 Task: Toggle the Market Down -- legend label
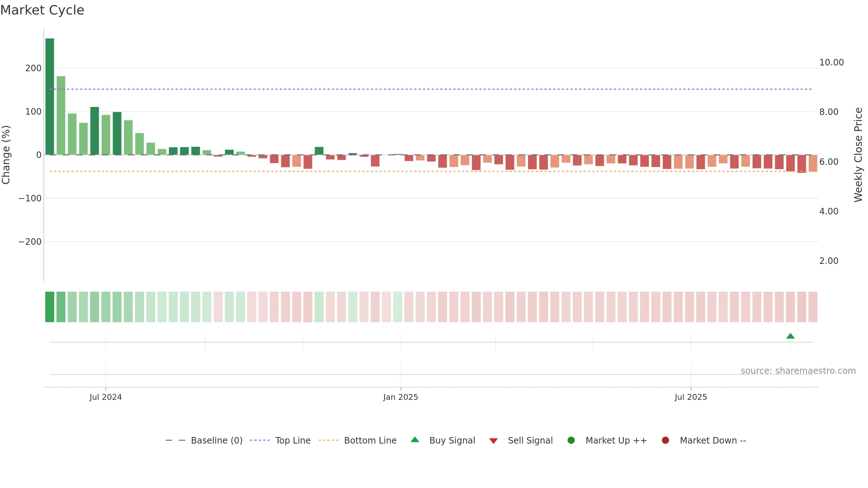(x=713, y=440)
